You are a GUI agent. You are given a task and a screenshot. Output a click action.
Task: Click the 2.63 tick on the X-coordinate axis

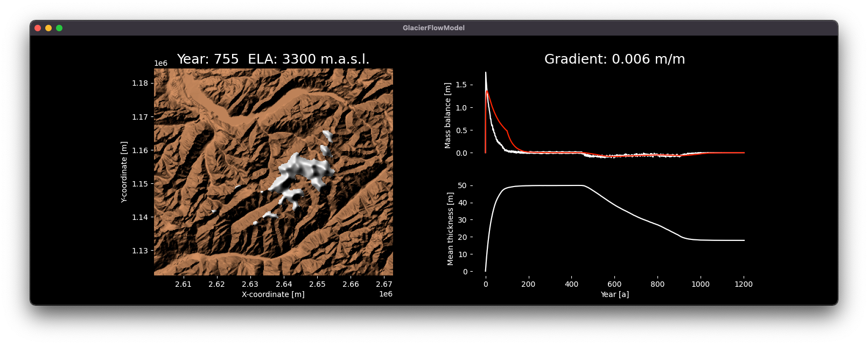tap(250, 284)
